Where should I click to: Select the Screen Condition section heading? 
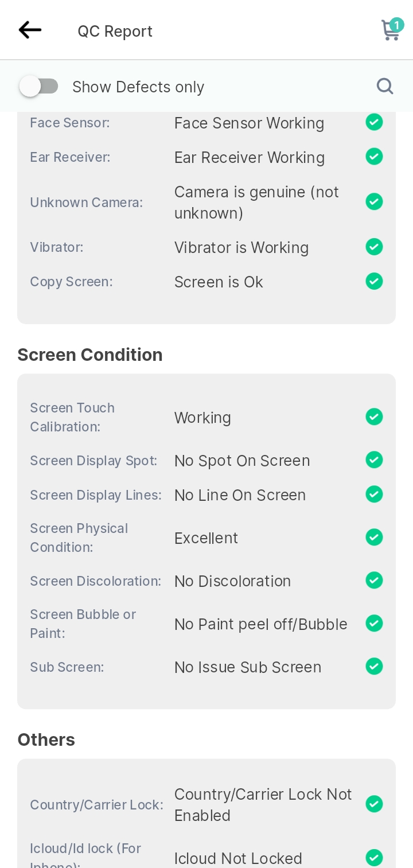click(90, 355)
